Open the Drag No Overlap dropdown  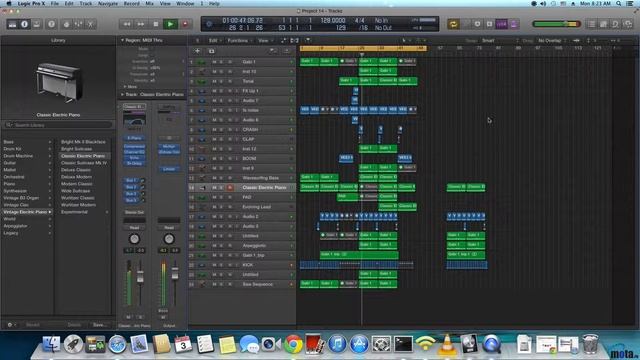click(551, 40)
